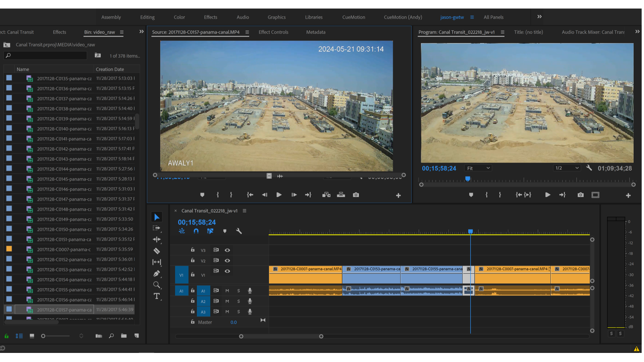
Task: Select the Ripple Edit tool
Action: [x=157, y=239]
